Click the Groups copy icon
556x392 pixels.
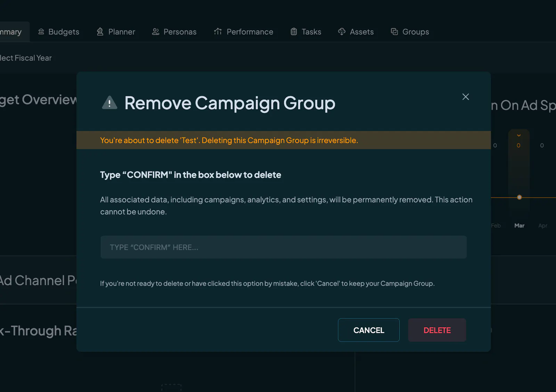394,32
